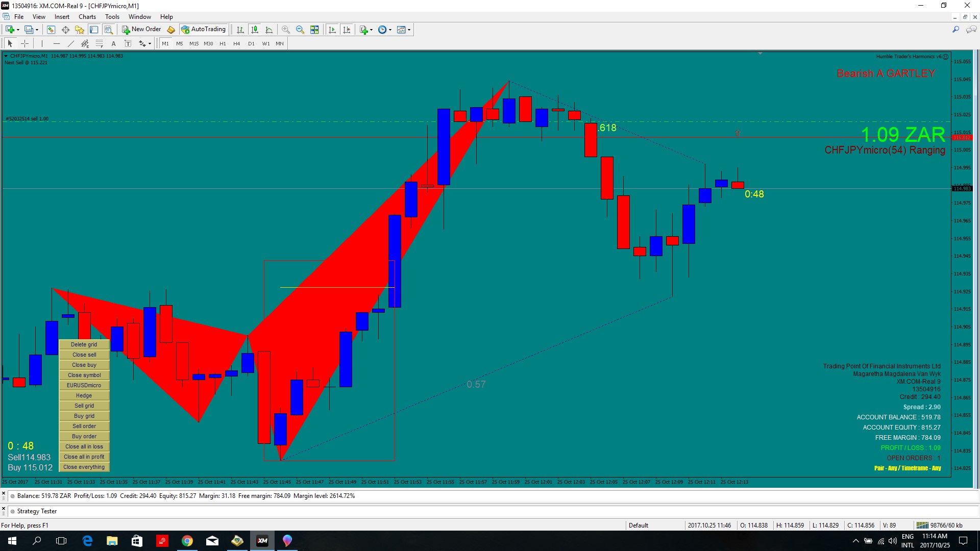Image resolution: width=980 pixels, height=551 pixels.
Task: Switch to M15 timeframe
Action: (194, 43)
